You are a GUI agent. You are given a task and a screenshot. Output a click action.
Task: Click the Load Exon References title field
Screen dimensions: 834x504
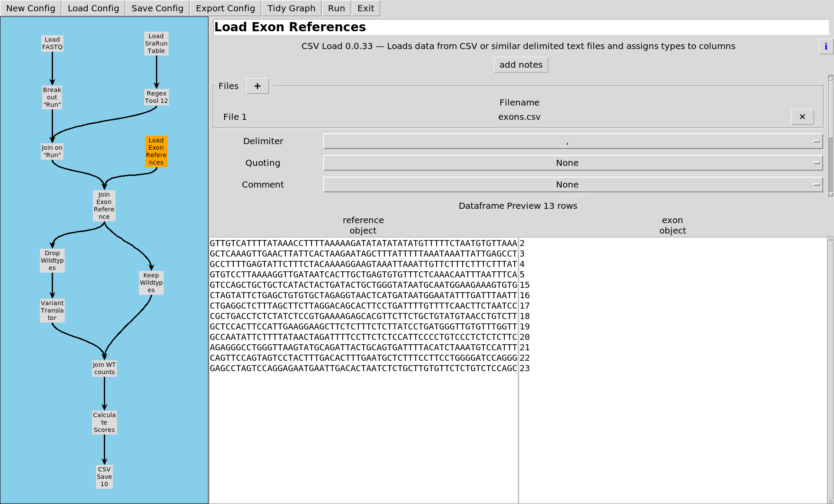tap(520, 27)
